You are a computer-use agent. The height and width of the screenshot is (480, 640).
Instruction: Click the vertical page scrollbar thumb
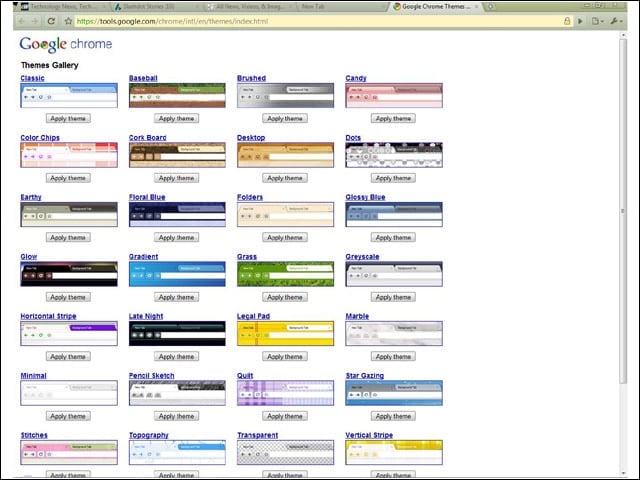623,211
